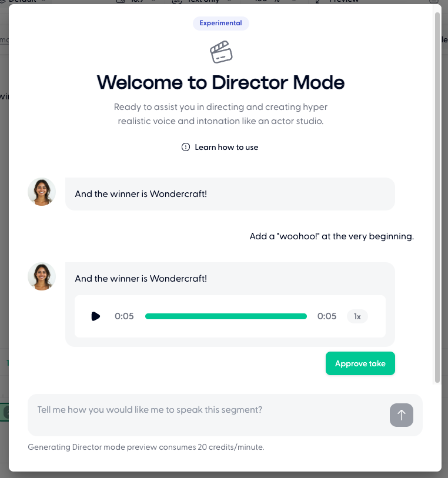
Task: Click the 'Add a "woohoo!"' instruction text
Action: click(332, 236)
